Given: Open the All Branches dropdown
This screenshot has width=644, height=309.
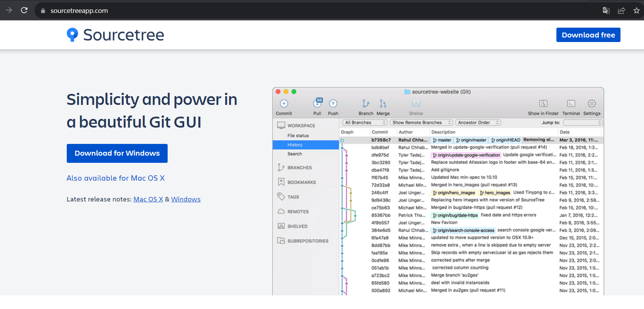Looking at the screenshot, I should click(x=365, y=123).
